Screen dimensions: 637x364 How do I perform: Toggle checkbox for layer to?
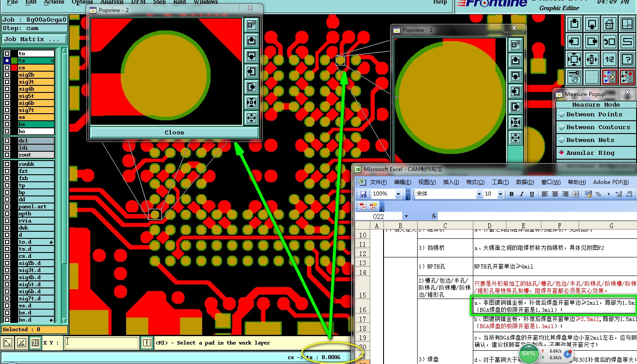coord(7,54)
